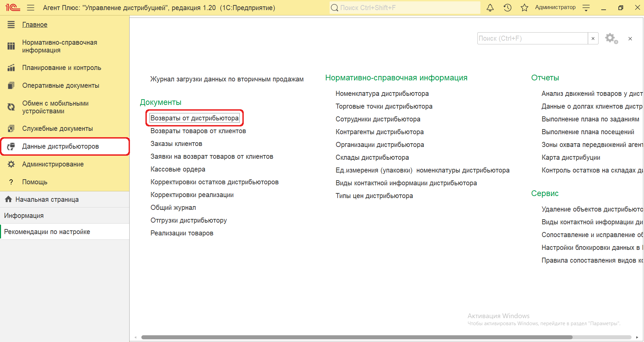This screenshot has height=342, width=644.
Task: Select Администрирование section
Action: (53, 164)
